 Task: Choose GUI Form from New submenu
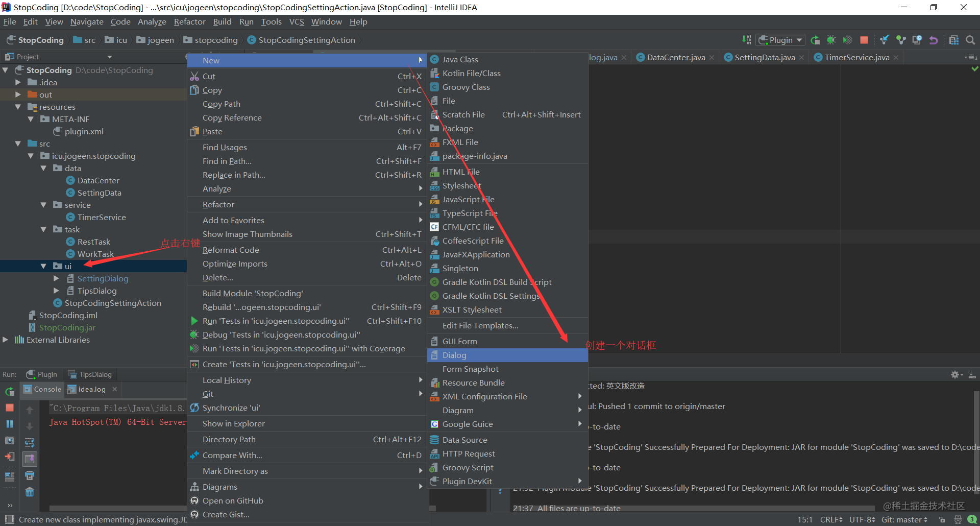point(507,341)
